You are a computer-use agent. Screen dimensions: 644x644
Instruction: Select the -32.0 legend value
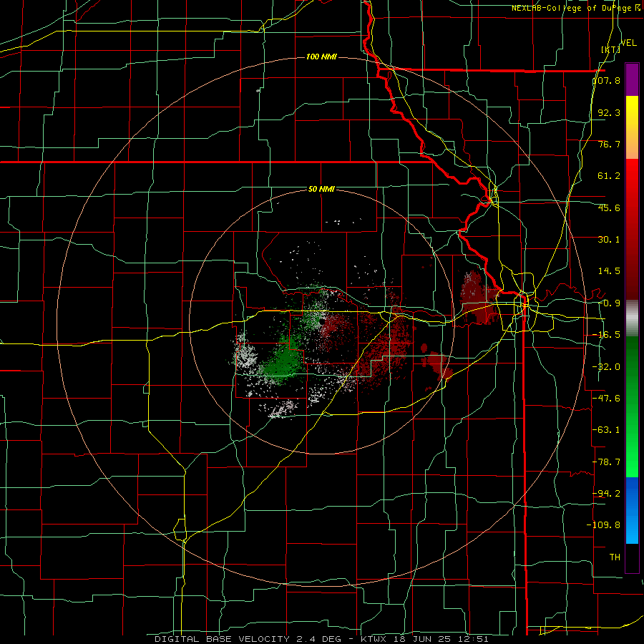pyautogui.click(x=607, y=367)
